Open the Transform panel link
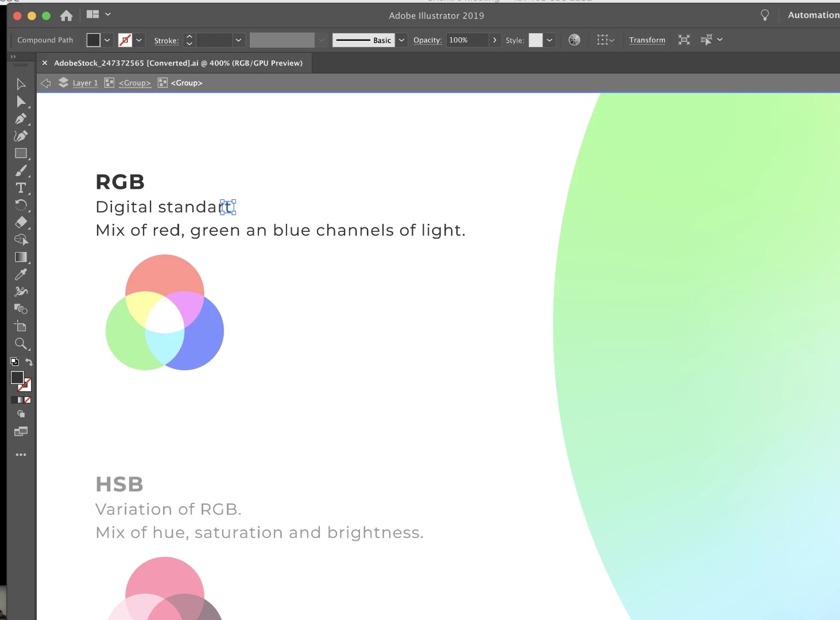This screenshot has height=620, width=840. pyautogui.click(x=647, y=40)
